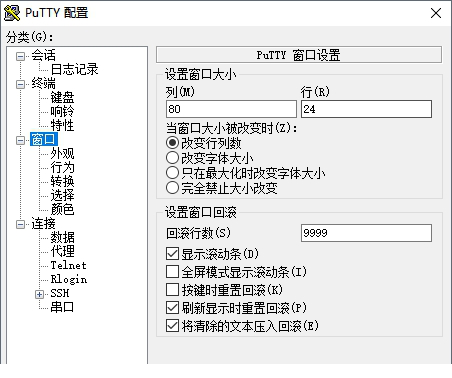Select the 连接 category
This screenshot has height=378, width=452.
pyautogui.click(x=43, y=223)
